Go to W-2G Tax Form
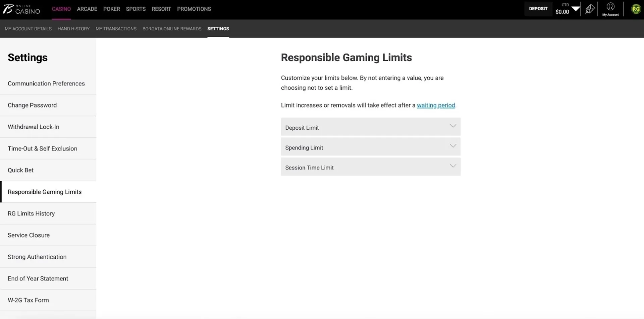The width and height of the screenshot is (644, 319). pos(28,300)
